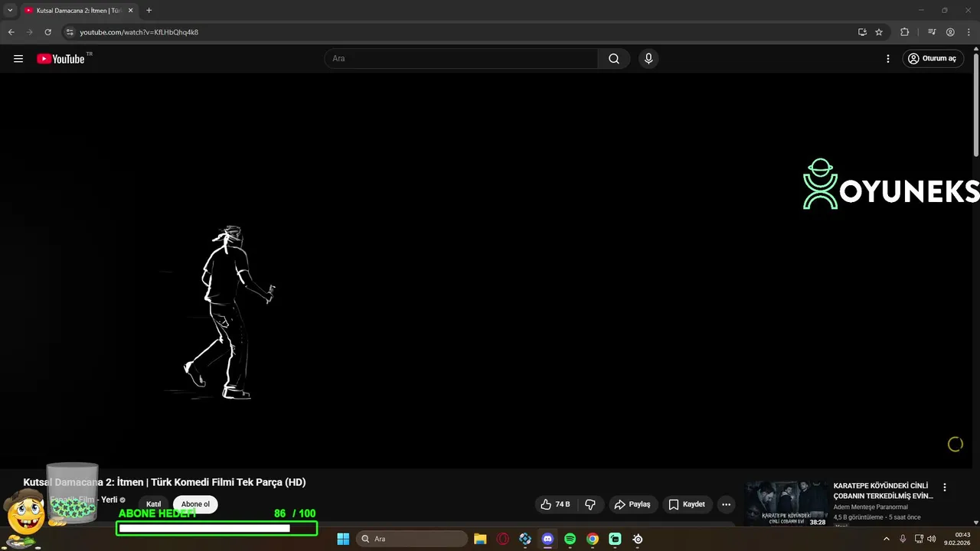Open the Paylaş share dialog

pos(632,504)
